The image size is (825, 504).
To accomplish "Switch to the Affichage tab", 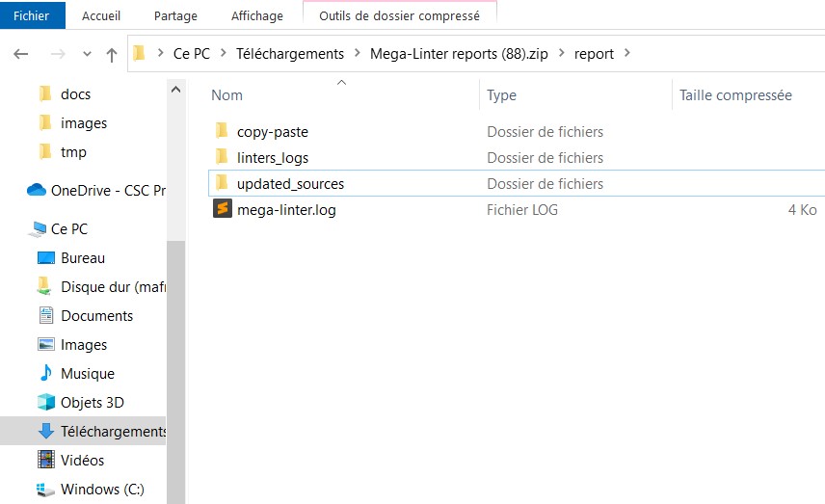I will [x=257, y=15].
